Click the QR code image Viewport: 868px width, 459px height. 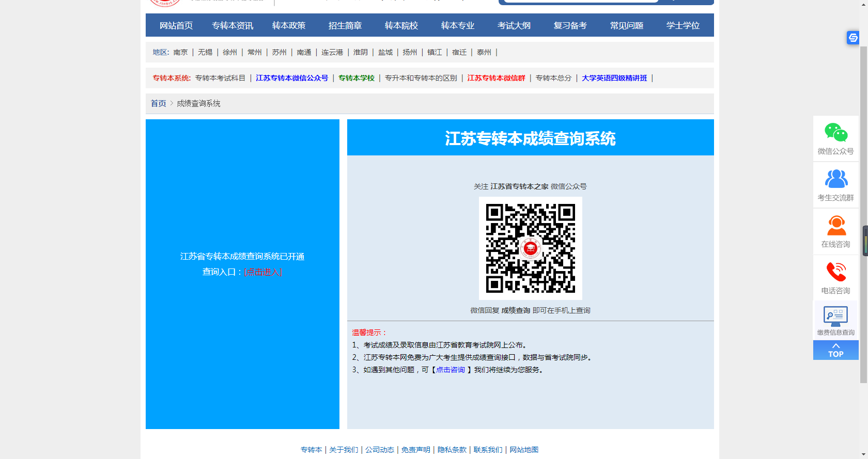coord(530,248)
